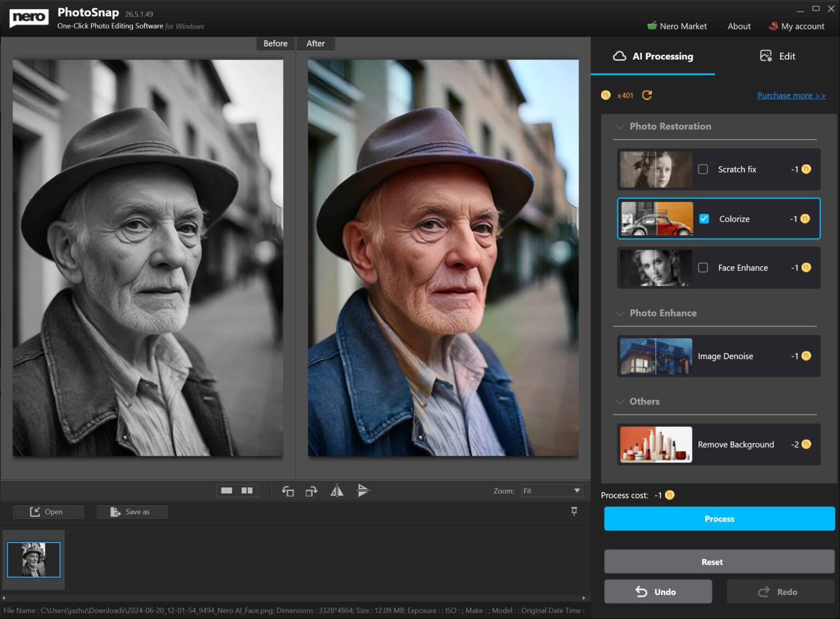This screenshot has width=840, height=619.
Task: Click the flip vertical icon
Action: point(363,490)
